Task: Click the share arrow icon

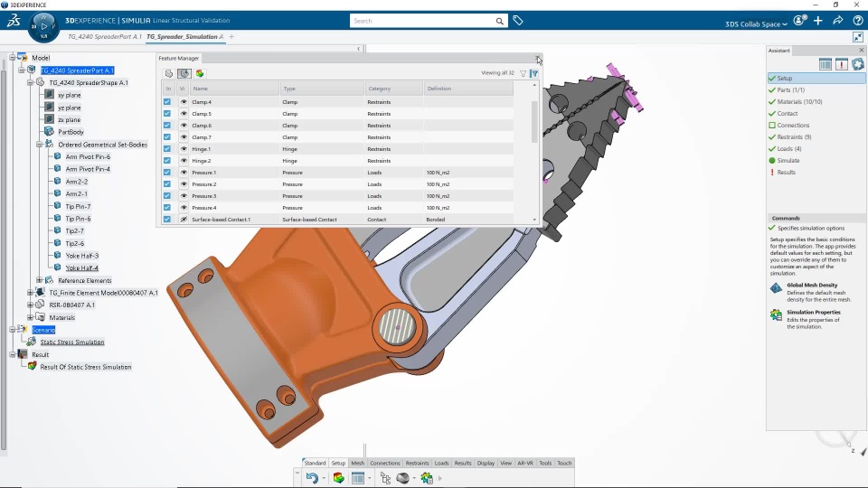Action: (x=838, y=21)
